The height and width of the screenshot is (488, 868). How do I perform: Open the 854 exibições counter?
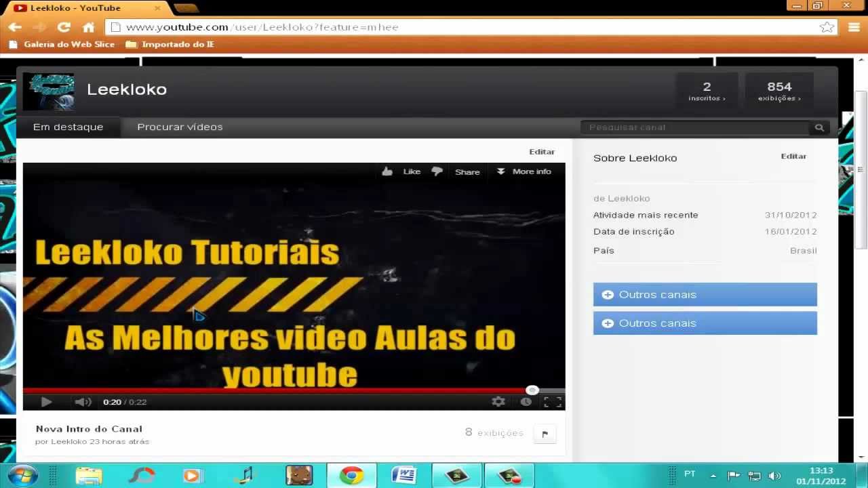pyautogui.click(x=779, y=91)
